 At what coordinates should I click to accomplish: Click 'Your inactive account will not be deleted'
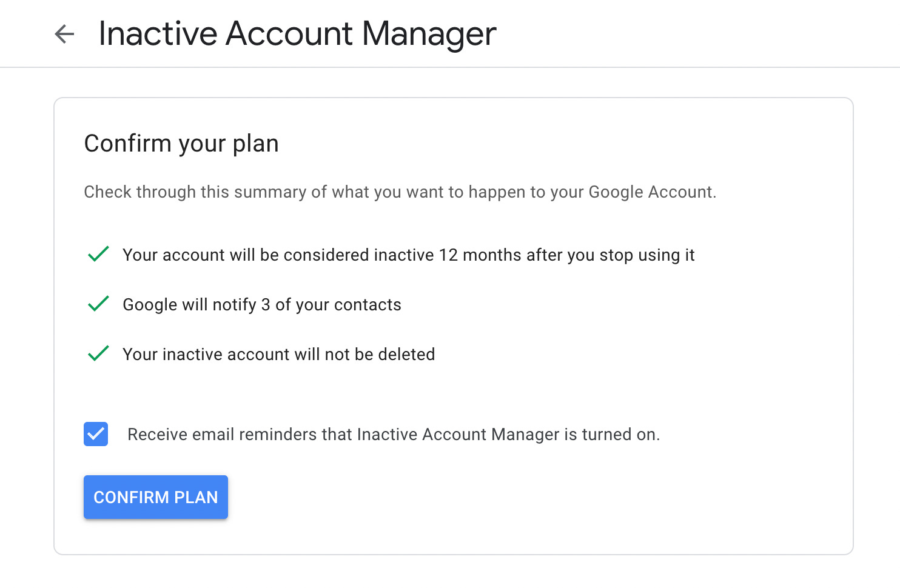point(279,355)
